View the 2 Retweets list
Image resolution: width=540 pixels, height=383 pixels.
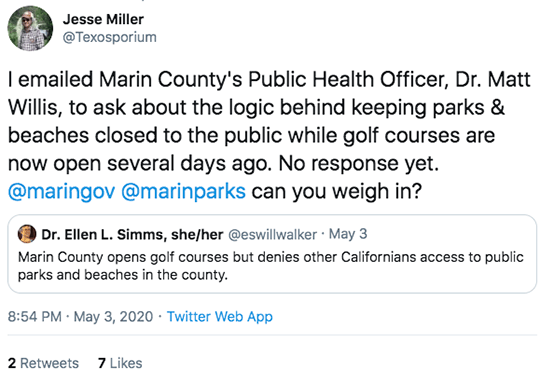coord(43,363)
